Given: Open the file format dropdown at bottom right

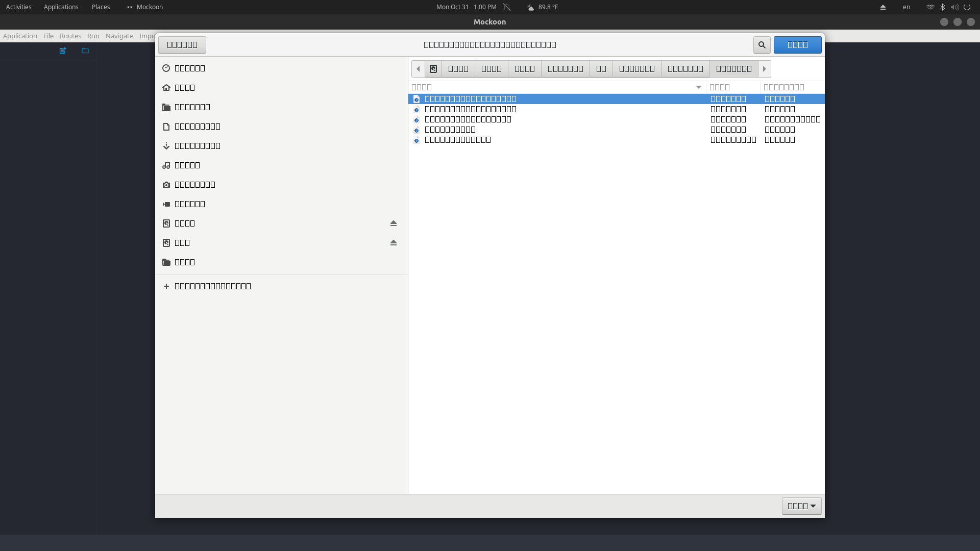Looking at the screenshot, I should point(801,506).
